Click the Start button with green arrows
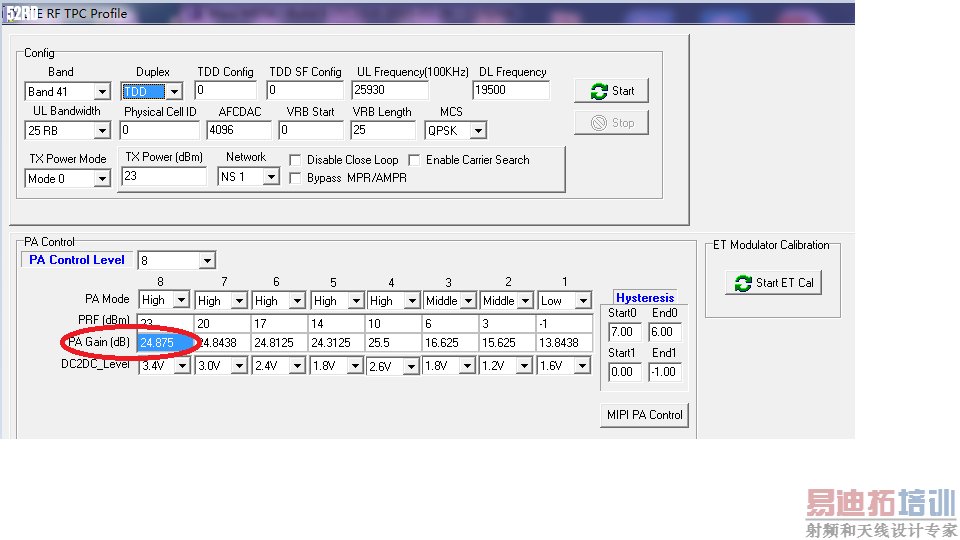The image size is (960, 540). 611,91
